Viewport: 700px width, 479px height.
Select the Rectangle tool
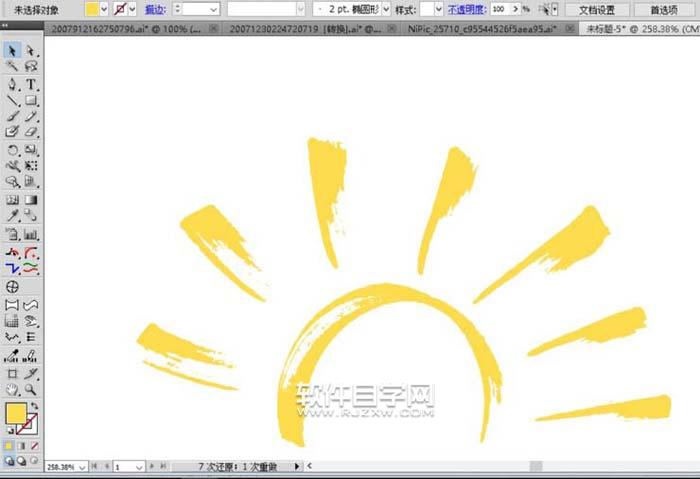point(31,100)
